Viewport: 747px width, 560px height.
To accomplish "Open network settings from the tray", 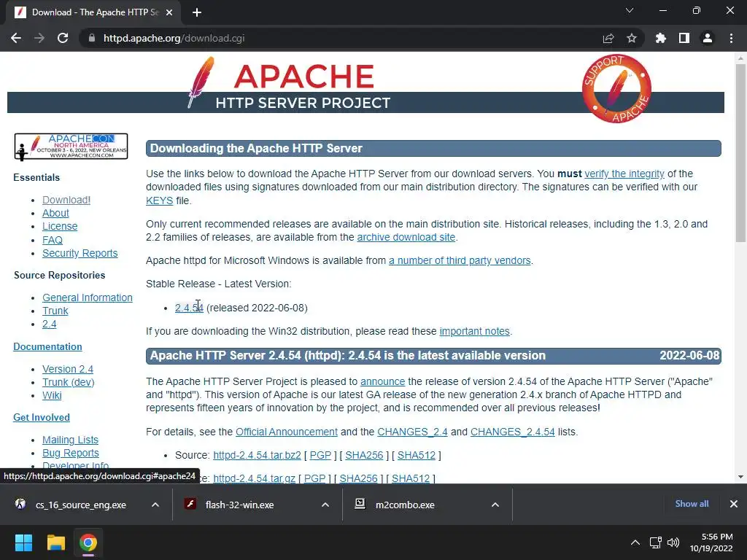I will click(x=656, y=542).
